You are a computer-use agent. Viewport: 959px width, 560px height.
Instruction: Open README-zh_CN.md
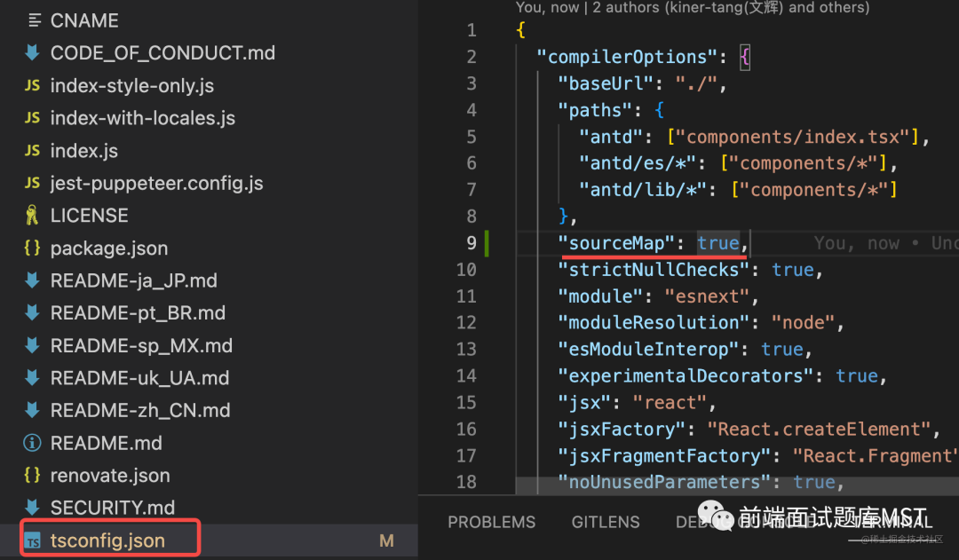coord(140,410)
